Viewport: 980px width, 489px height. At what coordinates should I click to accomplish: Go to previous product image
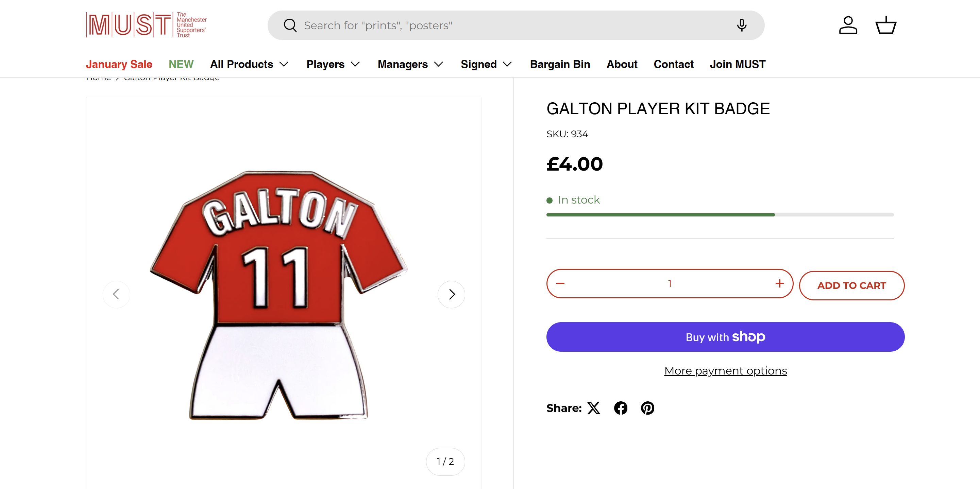point(116,294)
